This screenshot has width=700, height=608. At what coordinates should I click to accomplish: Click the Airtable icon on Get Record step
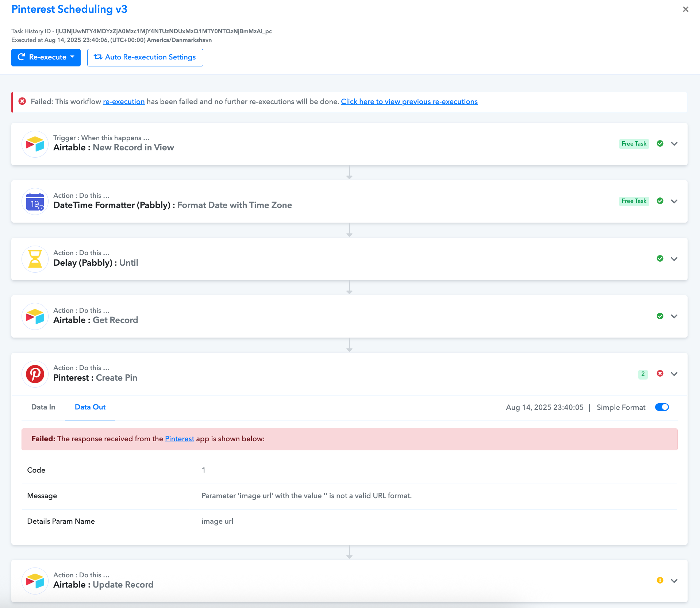click(35, 316)
